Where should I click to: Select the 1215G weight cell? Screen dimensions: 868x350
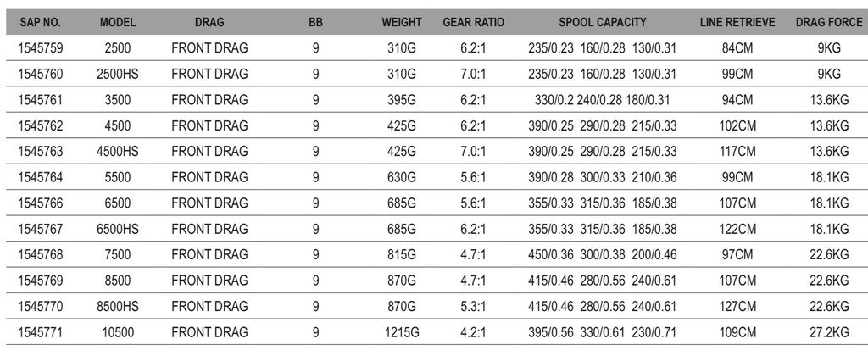coord(402,331)
